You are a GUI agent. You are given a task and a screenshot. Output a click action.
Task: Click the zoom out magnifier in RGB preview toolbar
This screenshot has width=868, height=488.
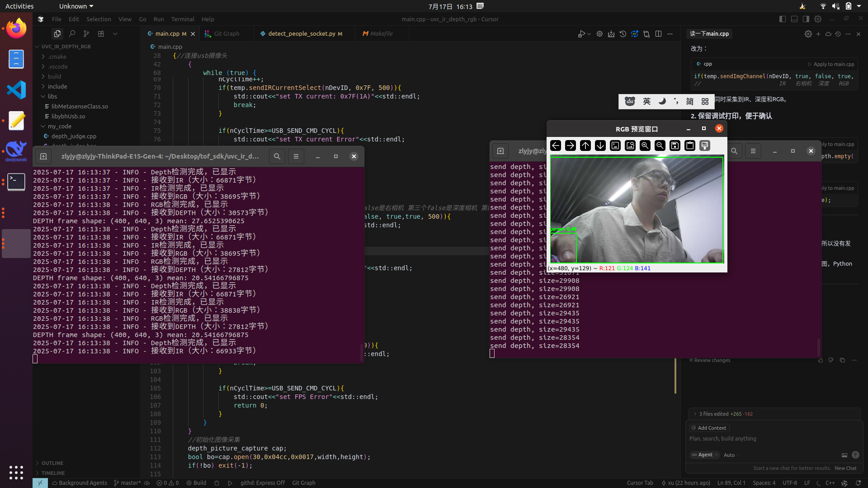660,145
